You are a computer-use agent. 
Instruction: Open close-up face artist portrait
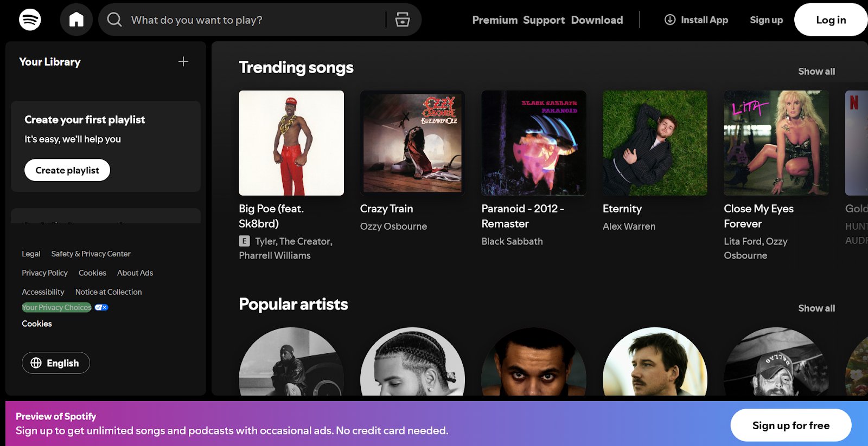click(534, 361)
